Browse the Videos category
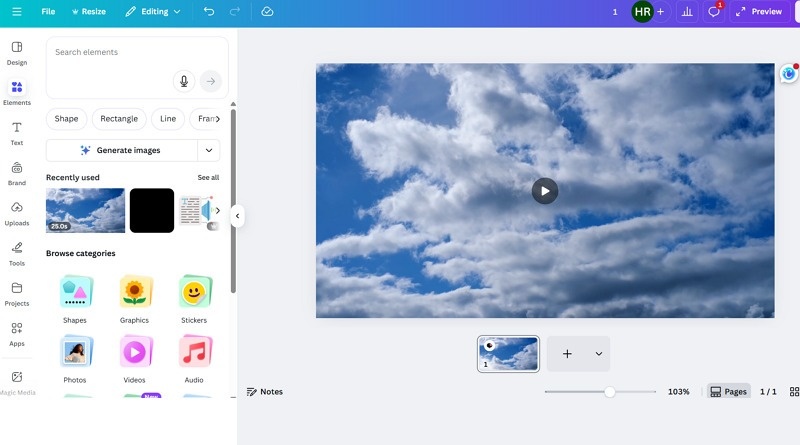800x445 pixels. [x=135, y=359]
